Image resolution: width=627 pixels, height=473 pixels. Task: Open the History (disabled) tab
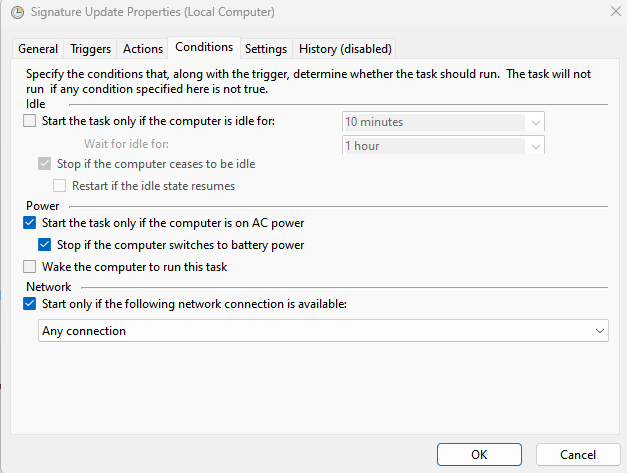(x=345, y=49)
